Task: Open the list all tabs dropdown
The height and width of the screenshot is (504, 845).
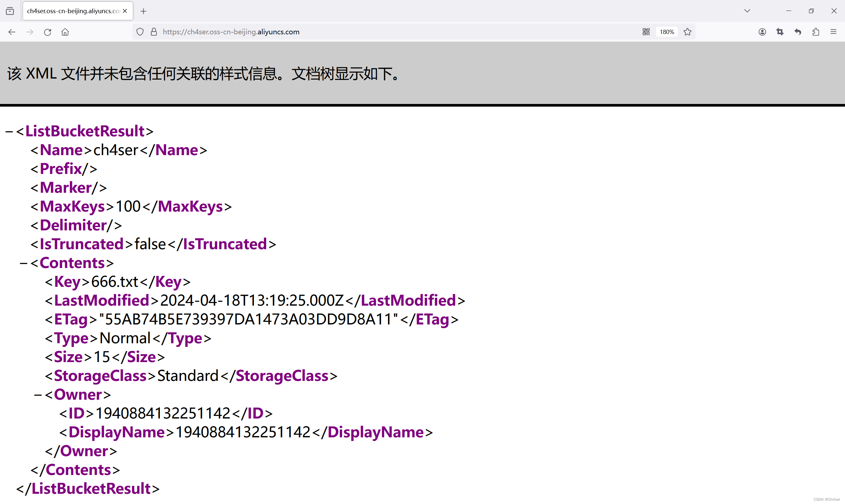Action: click(747, 11)
